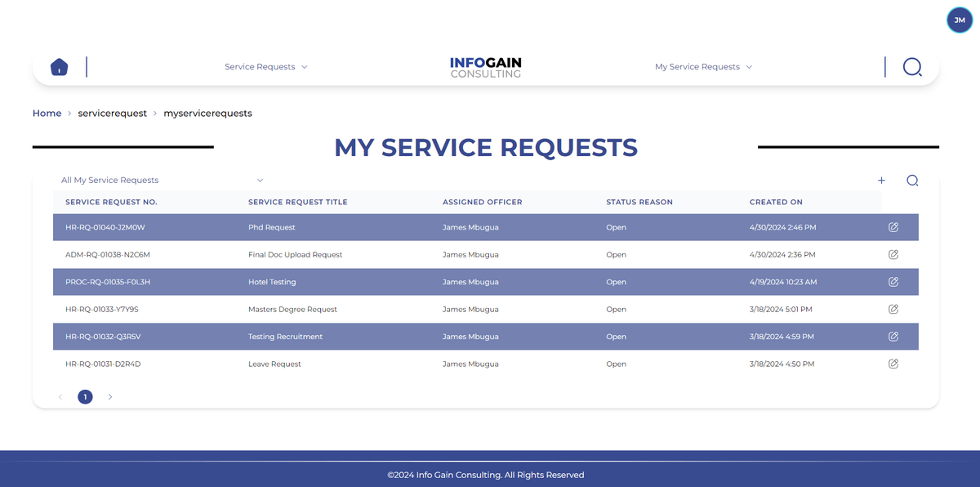Screen dimensions: 980x487
Task: Select page 1 in the pagination
Action: click(85, 396)
